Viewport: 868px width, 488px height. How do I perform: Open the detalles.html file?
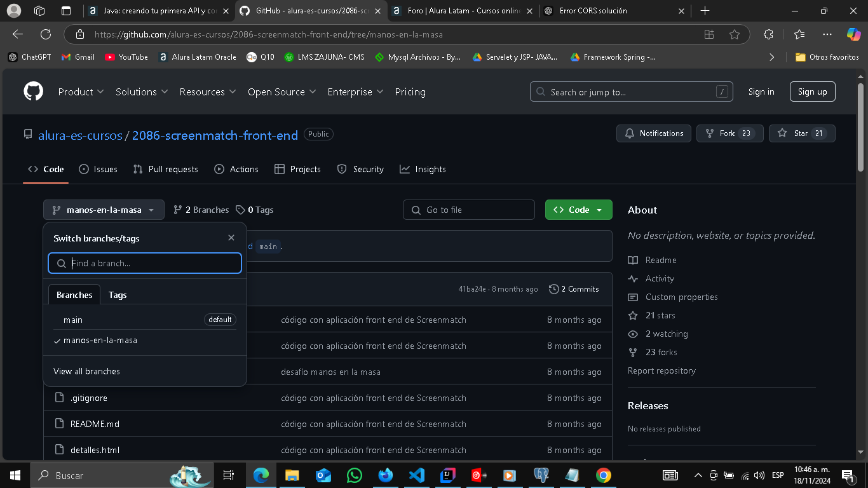tap(95, 450)
